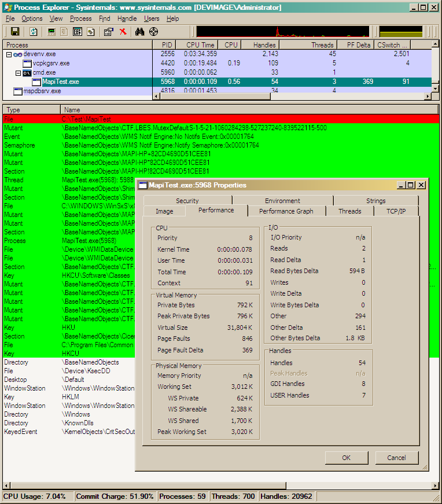Sort the process list by PID column
Screen dimensions: 442x504
tap(167, 45)
